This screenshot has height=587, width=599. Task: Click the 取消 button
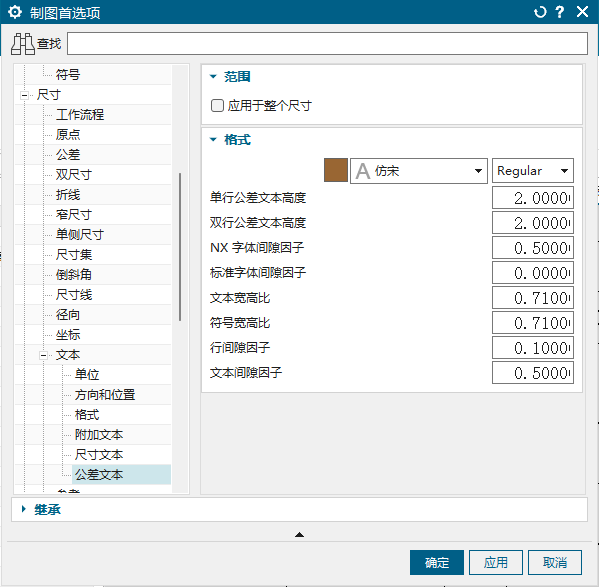[x=555, y=562]
